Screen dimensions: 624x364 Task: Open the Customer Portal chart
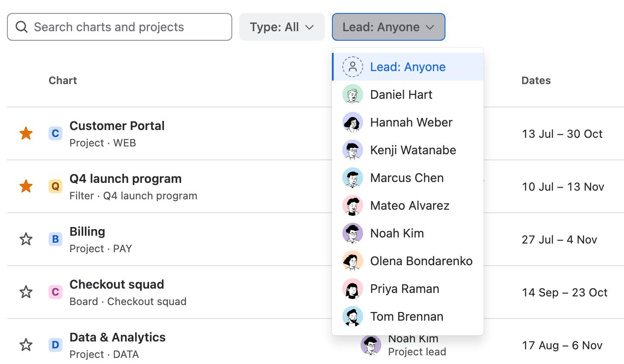point(117,126)
